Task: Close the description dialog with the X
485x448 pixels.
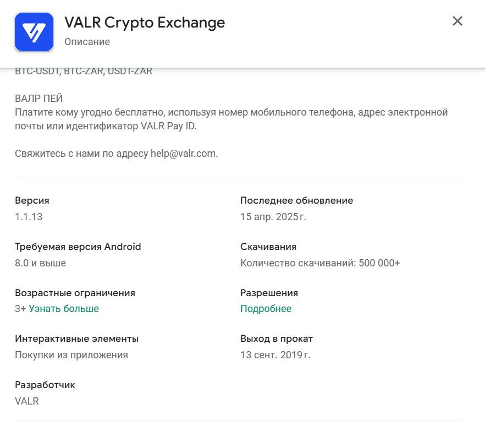Action: 458,21
